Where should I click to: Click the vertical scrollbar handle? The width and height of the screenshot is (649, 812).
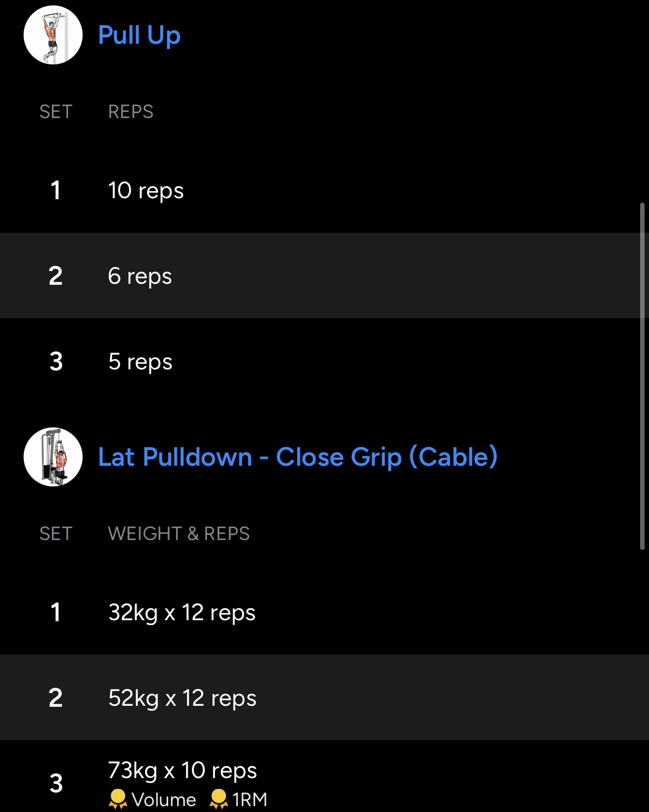(x=642, y=376)
